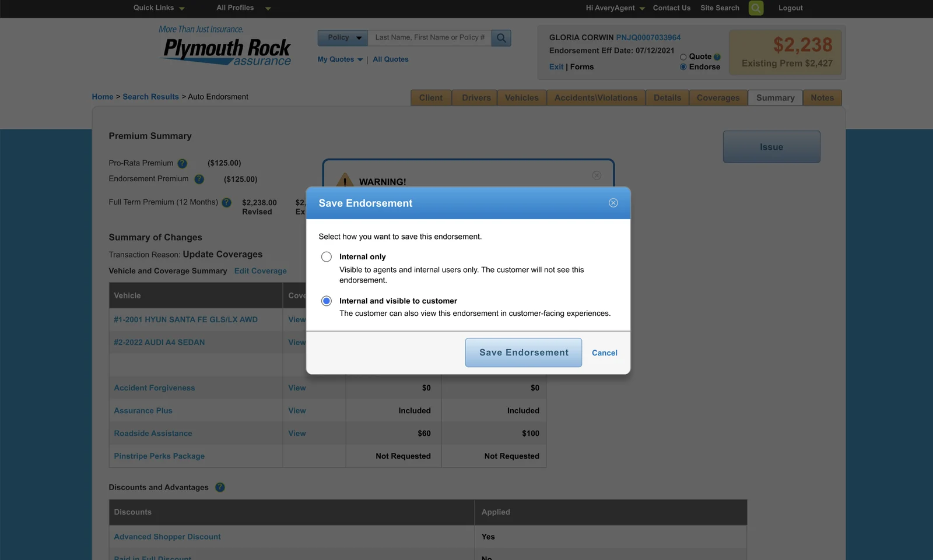Open the Contact Us link

click(x=672, y=8)
